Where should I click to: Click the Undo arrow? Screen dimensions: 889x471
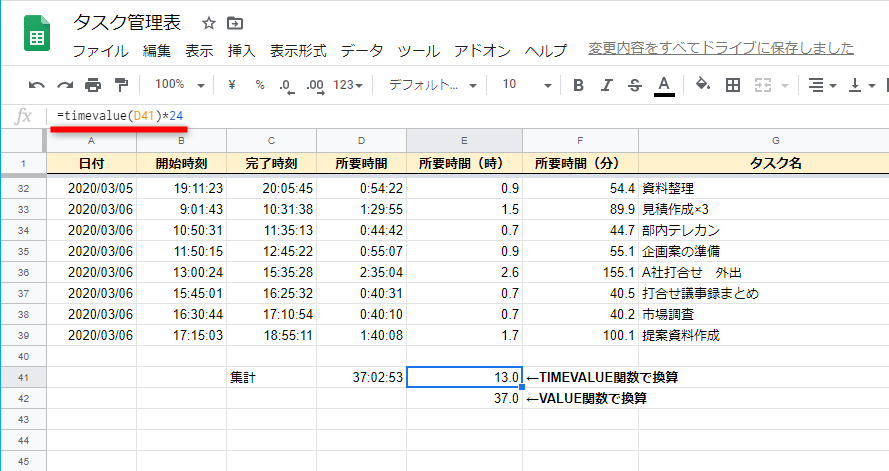[x=37, y=86]
